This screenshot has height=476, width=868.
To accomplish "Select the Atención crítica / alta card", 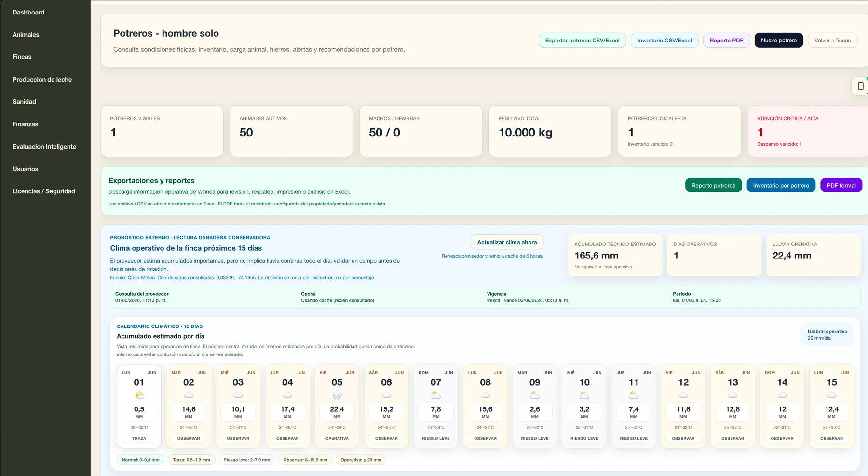I will pyautogui.click(x=808, y=131).
